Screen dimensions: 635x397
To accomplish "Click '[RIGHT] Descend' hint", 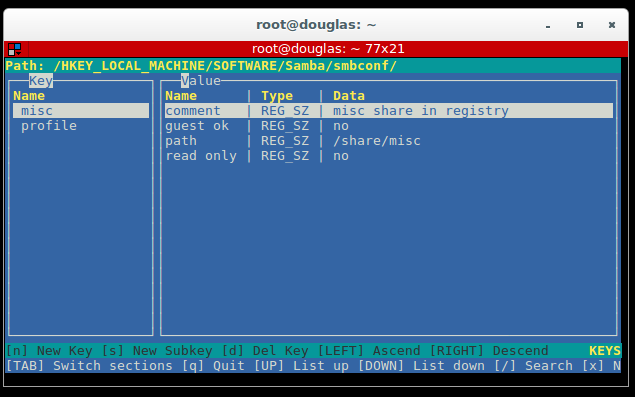I will tap(489, 350).
